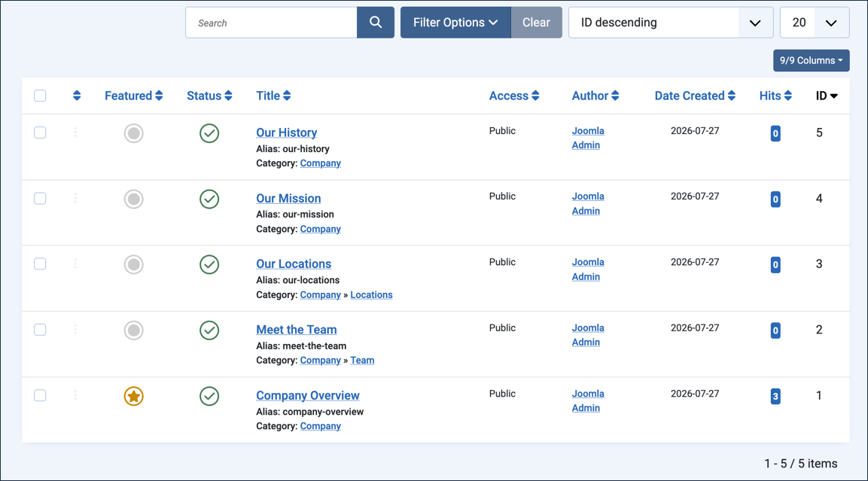Image resolution: width=868 pixels, height=481 pixels.
Task: Click published status icon of Our History
Action: tap(209, 133)
